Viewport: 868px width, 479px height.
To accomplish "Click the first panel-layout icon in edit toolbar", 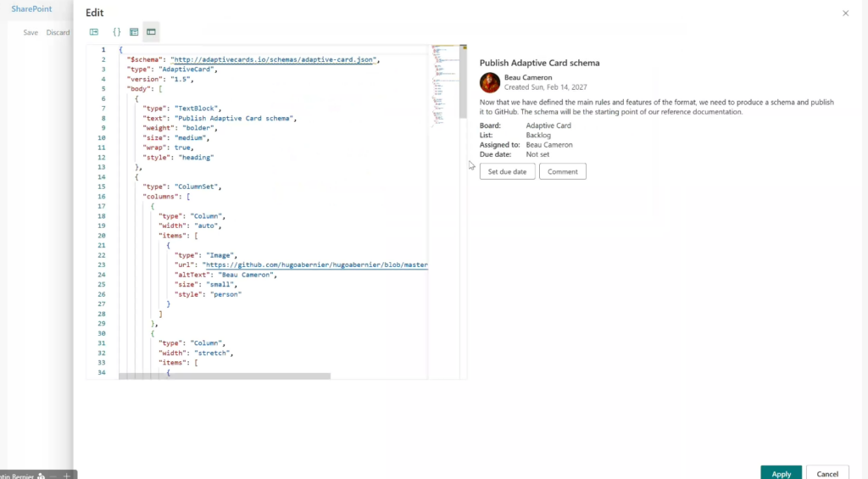I will 94,32.
